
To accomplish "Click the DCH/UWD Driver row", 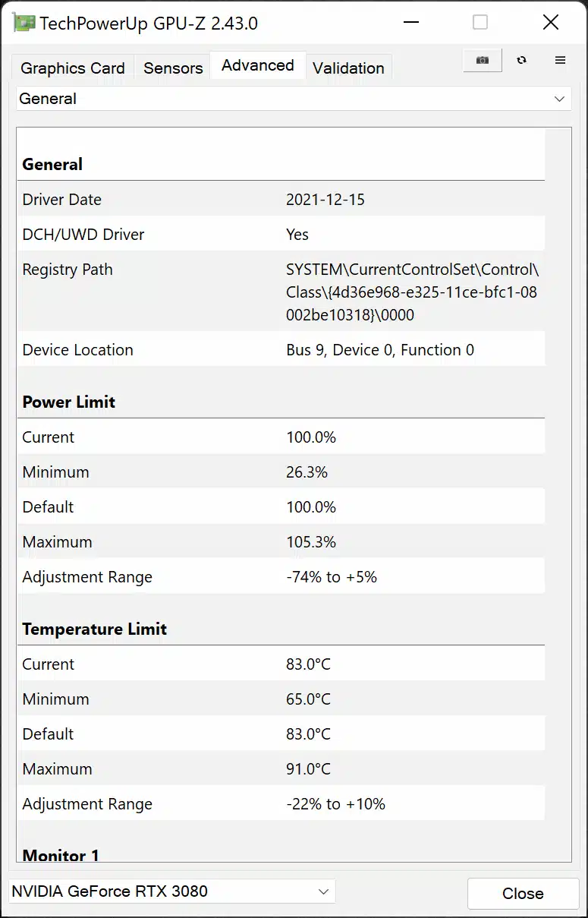I will point(281,235).
